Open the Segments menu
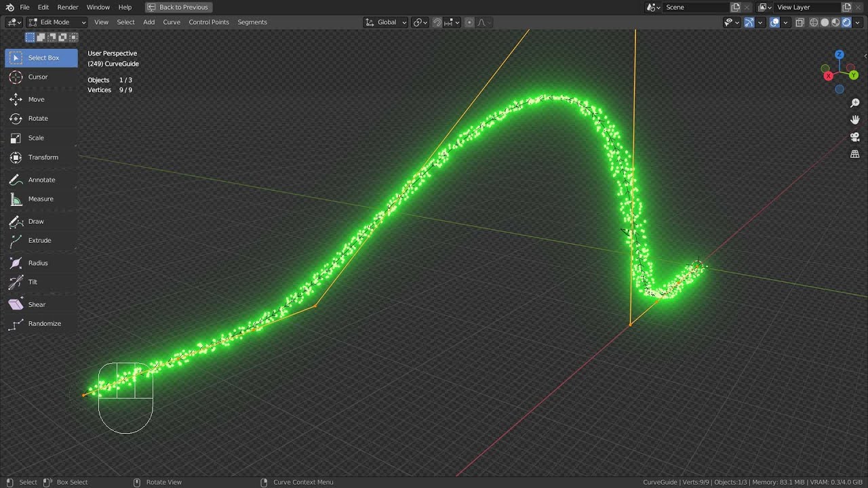 (x=252, y=22)
